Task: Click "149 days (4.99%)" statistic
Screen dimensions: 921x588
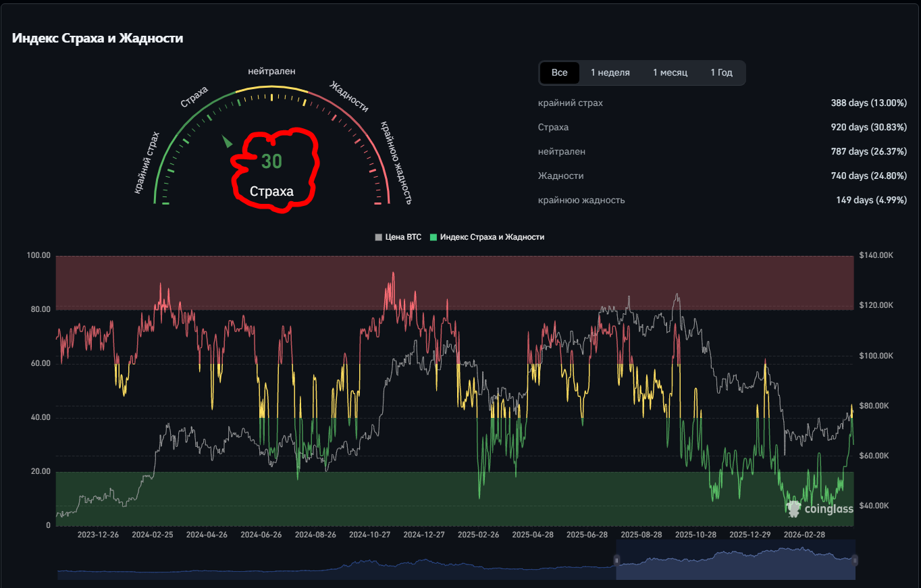Action: point(871,201)
